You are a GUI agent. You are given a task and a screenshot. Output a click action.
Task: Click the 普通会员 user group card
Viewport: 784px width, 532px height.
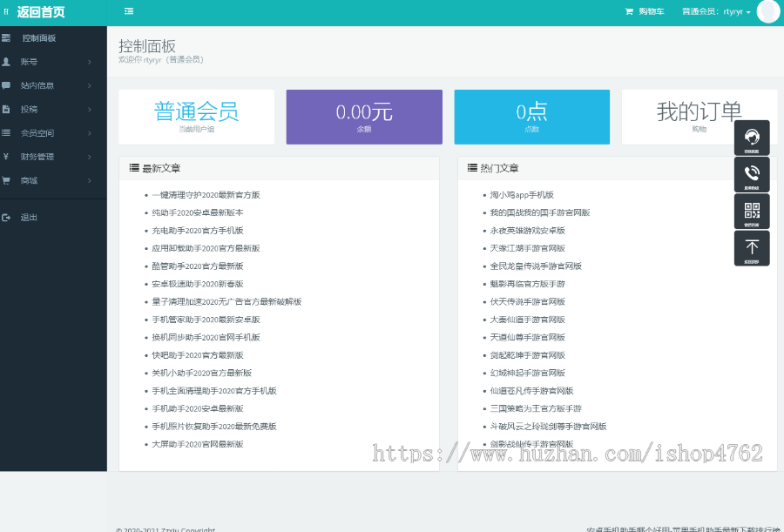point(197,117)
